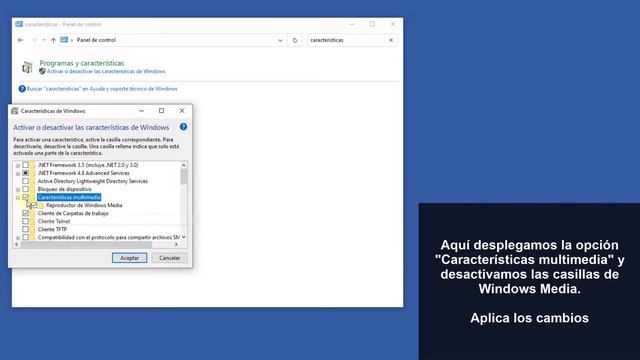Select .NET Framework 4.8 Advanced Services text
Screen dimensions: 640x360
click(83, 173)
